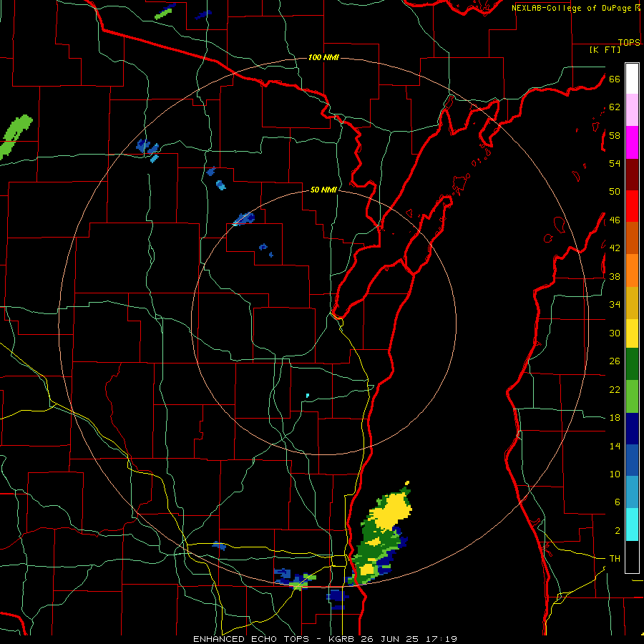Click the 100 NMI range ring label

click(323, 57)
